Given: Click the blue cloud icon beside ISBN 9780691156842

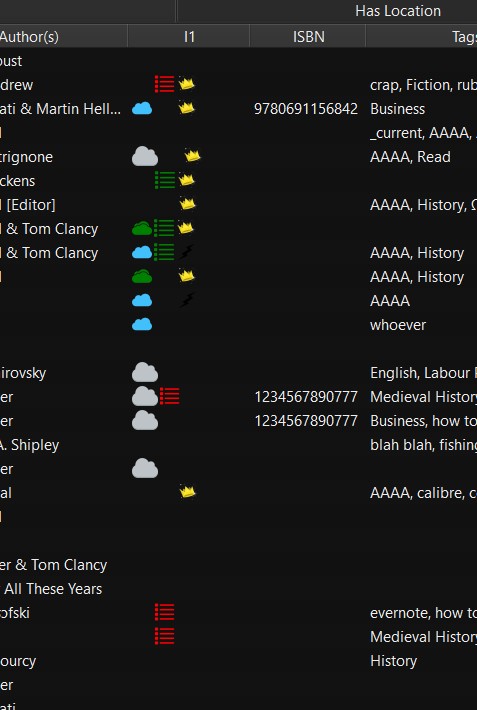Looking at the screenshot, I should coord(142,109).
